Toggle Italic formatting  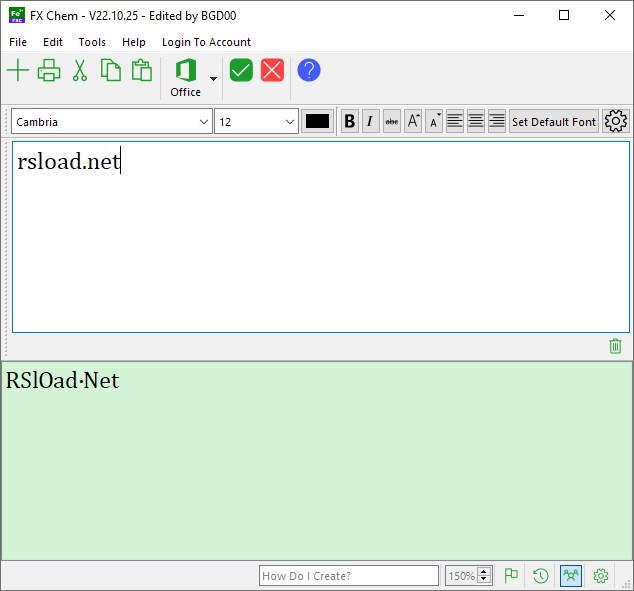(370, 121)
